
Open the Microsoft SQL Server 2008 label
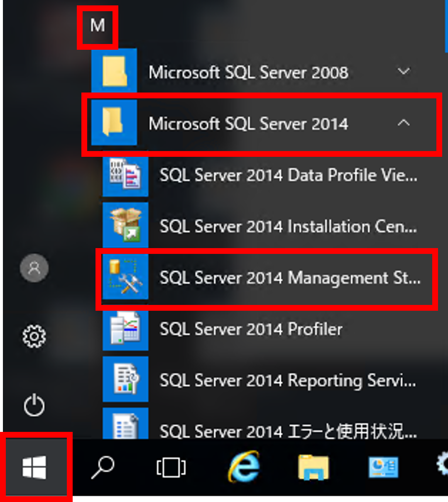point(248,73)
